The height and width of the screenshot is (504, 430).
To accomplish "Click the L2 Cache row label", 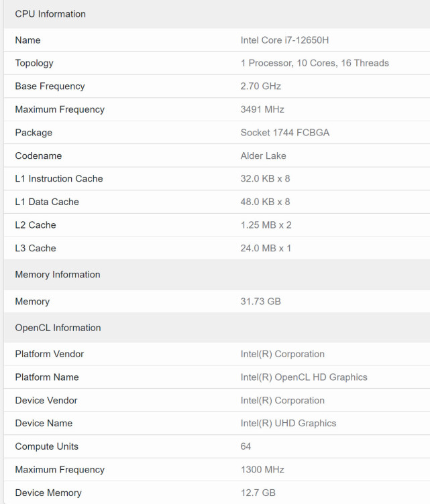I will 36,225.
